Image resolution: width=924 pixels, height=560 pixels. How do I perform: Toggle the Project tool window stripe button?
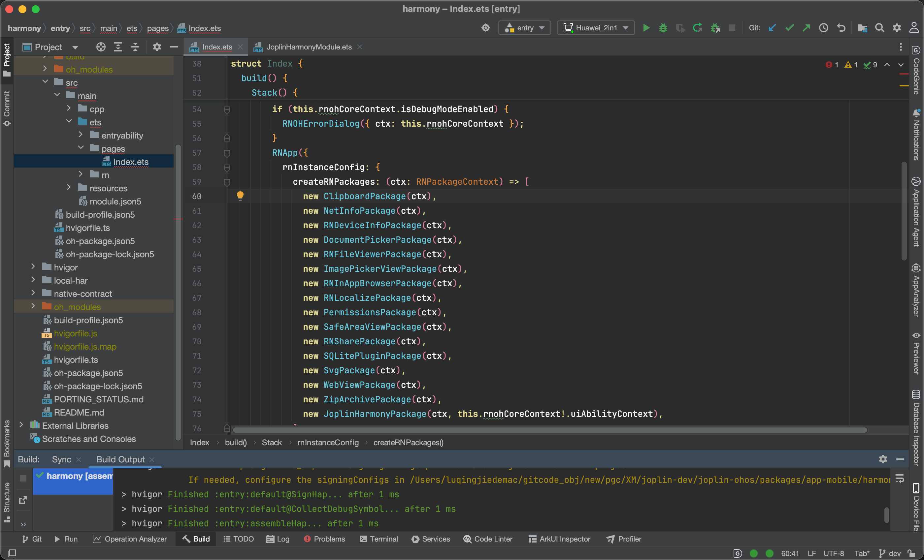7,60
